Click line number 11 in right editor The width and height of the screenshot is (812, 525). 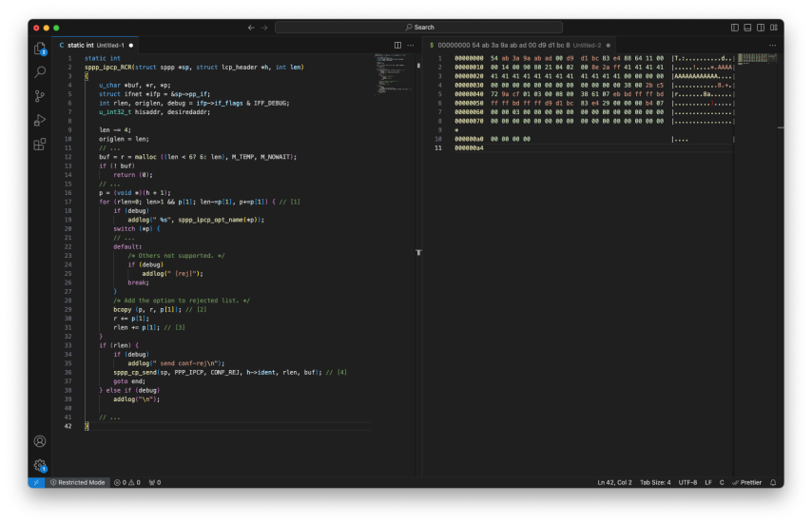point(438,148)
